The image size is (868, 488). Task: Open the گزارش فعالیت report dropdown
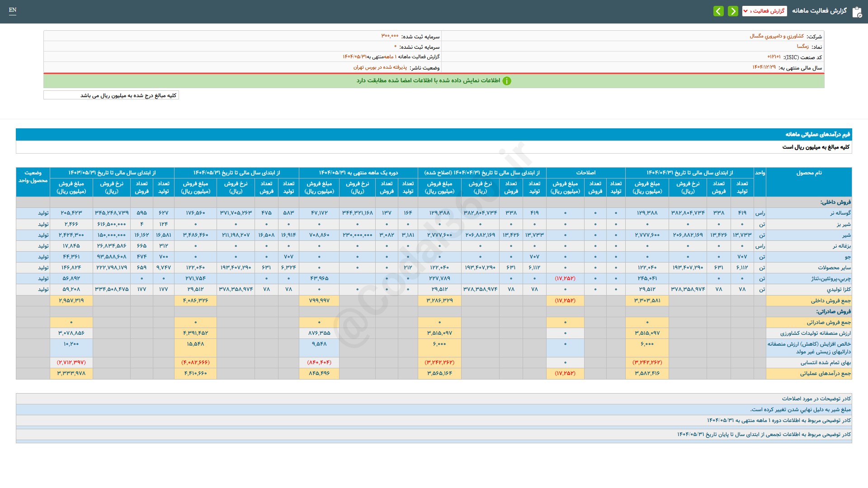(764, 11)
